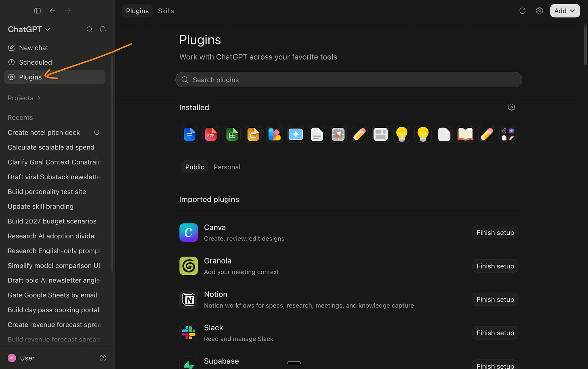Open the green spreadsheet plugin icon
The height and width of the screenshot is (369, 588).
(232, 134)
